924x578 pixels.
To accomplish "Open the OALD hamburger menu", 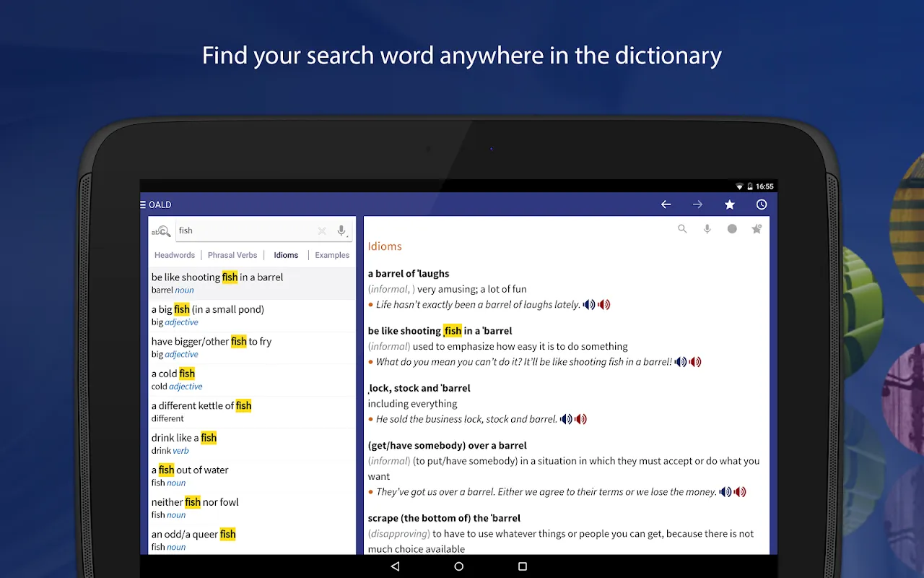I will point(143,204).
